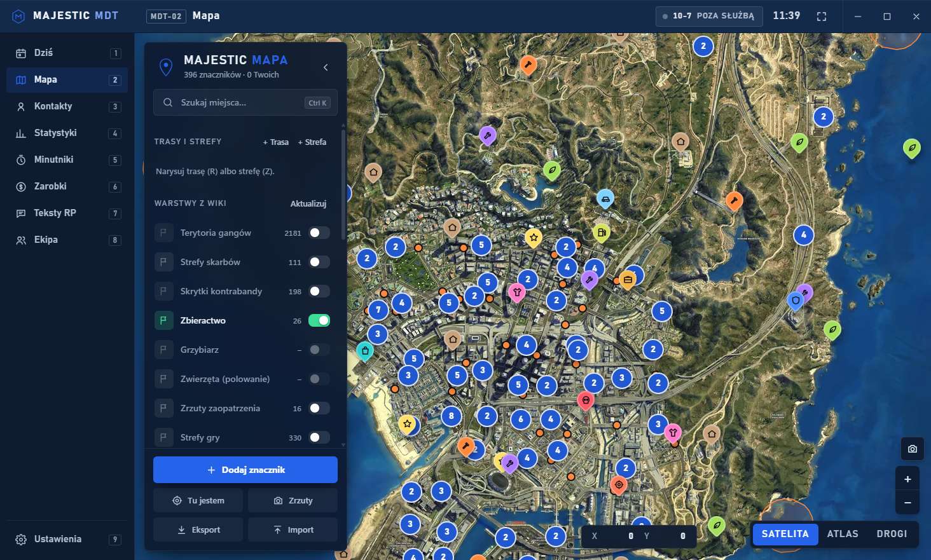The image size is (931, 560).
Task: Click the blue shield marker on the map
Action: point(795,301)
